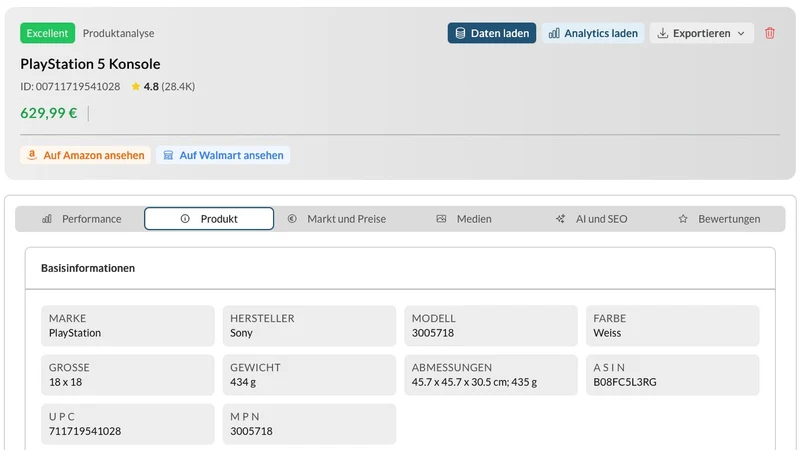Screen dimensions: 800x450
Task: Click the yellow star rating icon
Action: click(x=136, y=86)
